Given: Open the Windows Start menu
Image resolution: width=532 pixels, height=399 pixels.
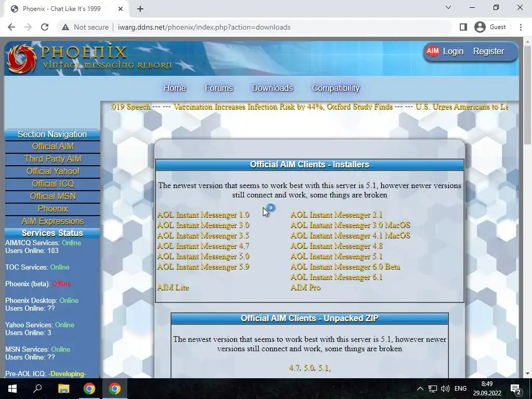Looking at the screenshot, I should click(x=12, y=389).
